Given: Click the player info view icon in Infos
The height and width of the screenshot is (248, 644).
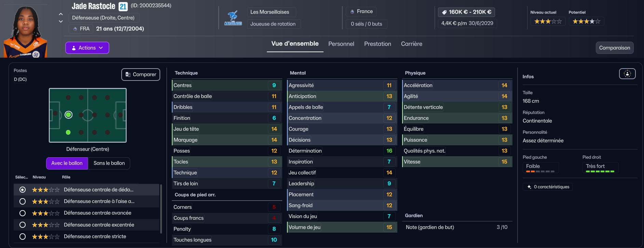Looking at the screenshot, I should (627, 74).
